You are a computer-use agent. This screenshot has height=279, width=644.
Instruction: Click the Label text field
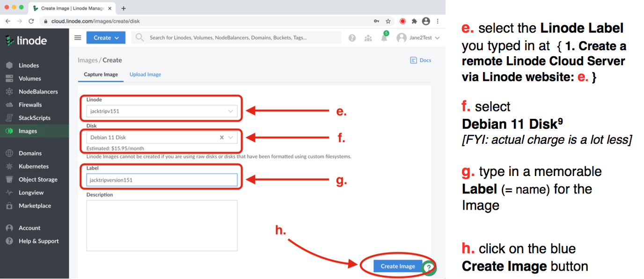pos(162,180)
